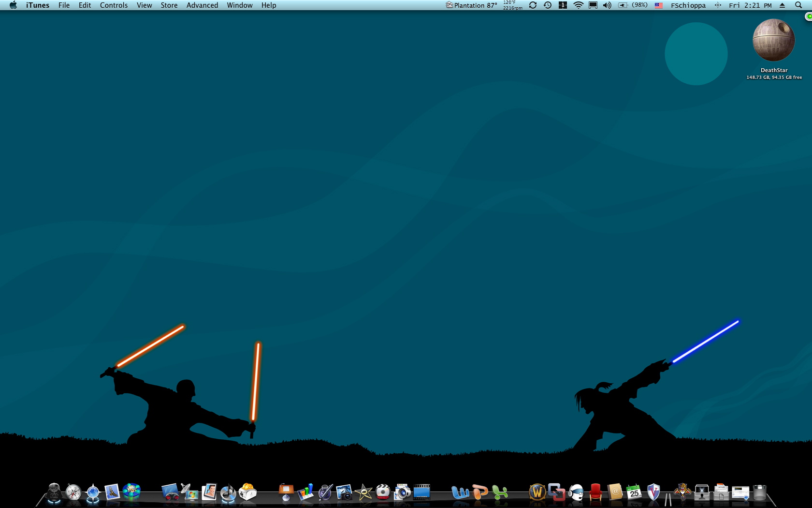Open the display menu bar icon
This screenshot has height=508, width=812.
pyautogui.click(x=593, y=5)
